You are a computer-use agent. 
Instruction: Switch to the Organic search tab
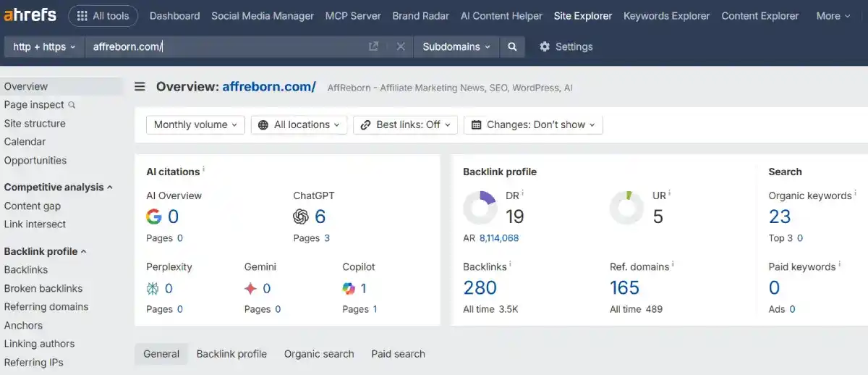(319, 354)
